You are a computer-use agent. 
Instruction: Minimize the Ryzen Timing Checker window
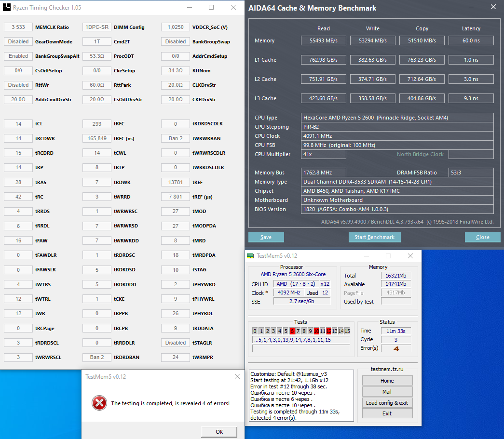click(190, 7)
